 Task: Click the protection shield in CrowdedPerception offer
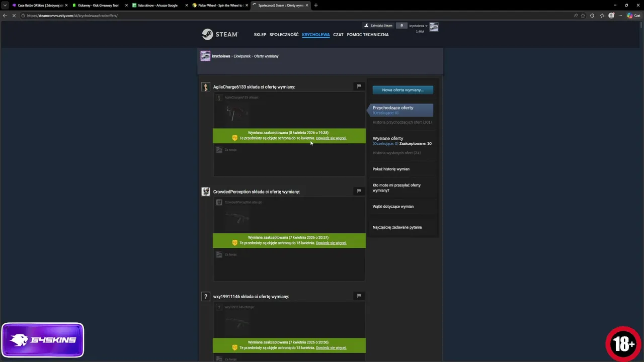coord(234,243)
